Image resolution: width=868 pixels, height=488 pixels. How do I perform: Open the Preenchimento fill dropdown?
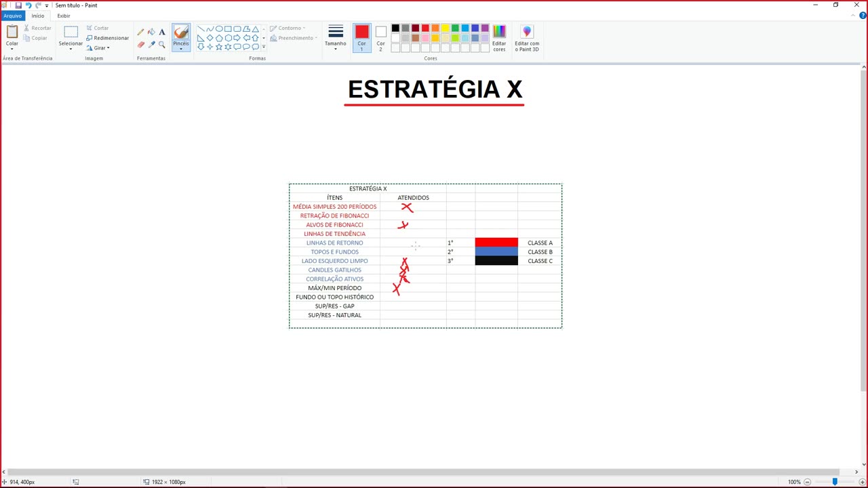(x=293, y=38)
